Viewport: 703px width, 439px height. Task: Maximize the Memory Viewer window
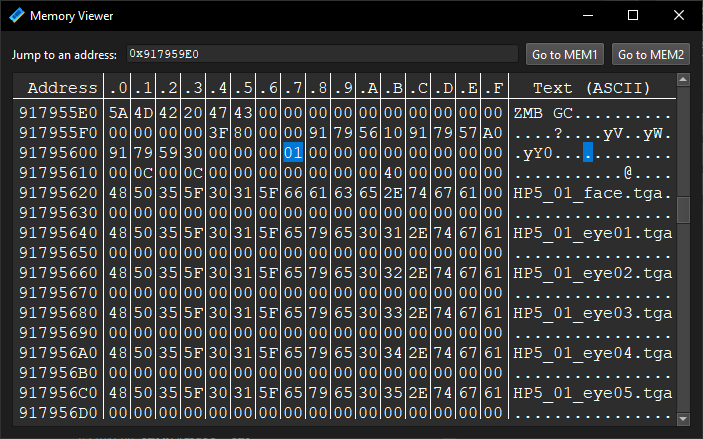632,16
